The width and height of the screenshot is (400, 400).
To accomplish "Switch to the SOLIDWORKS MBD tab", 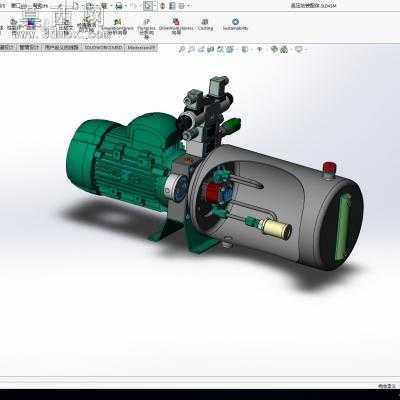I will tap(103, 48).
